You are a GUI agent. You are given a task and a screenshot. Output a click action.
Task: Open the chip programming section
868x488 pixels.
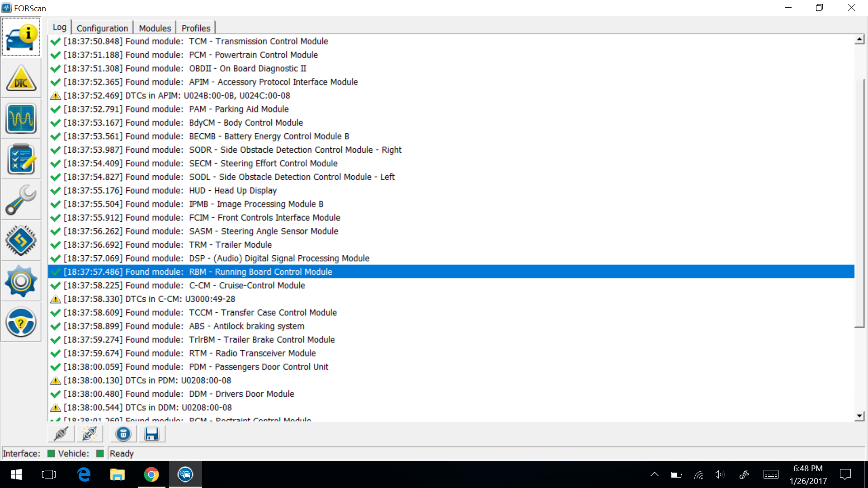pyautogui.click(x=21, y=240)
